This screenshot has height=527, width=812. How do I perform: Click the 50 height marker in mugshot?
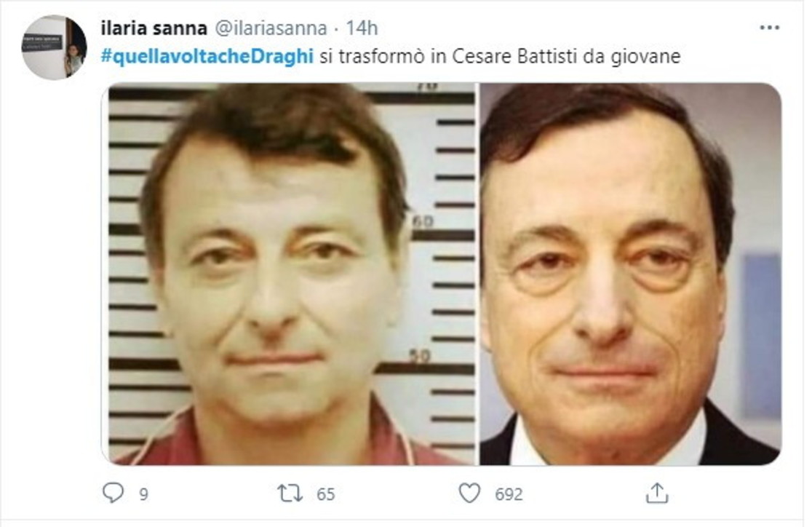[x=420, y=357]
